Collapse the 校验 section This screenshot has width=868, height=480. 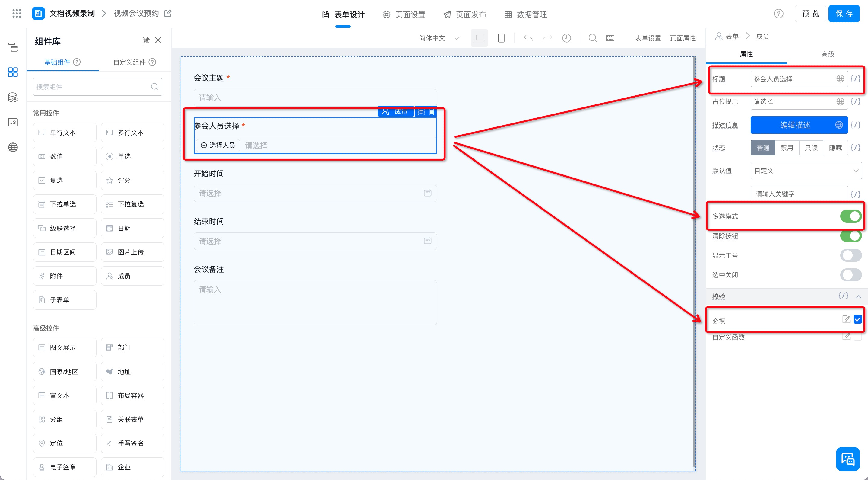click(859, 297)
